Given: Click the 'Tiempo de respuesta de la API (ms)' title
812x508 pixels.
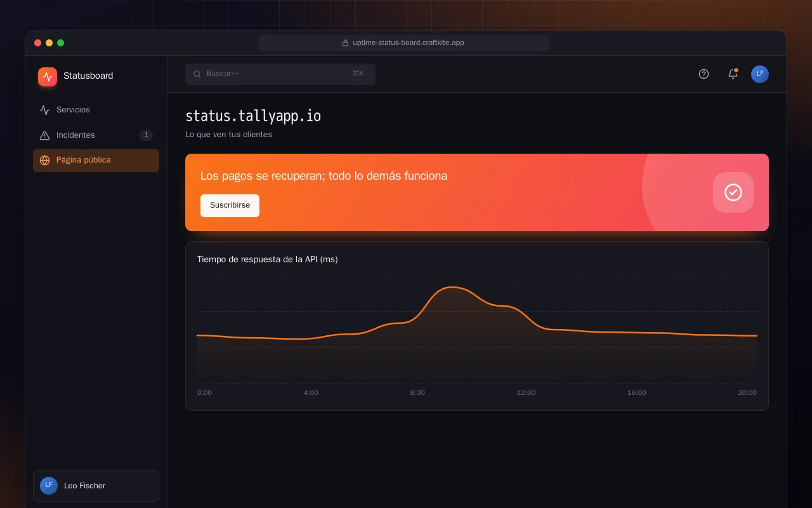Looking at the screenshot, I should (267, 259).
